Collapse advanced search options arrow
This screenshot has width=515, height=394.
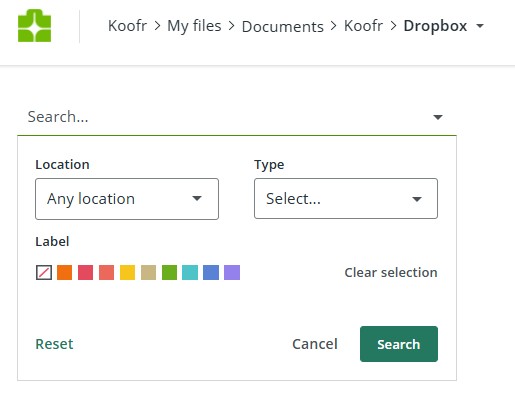pyautogui.click(x=438, y=117)
